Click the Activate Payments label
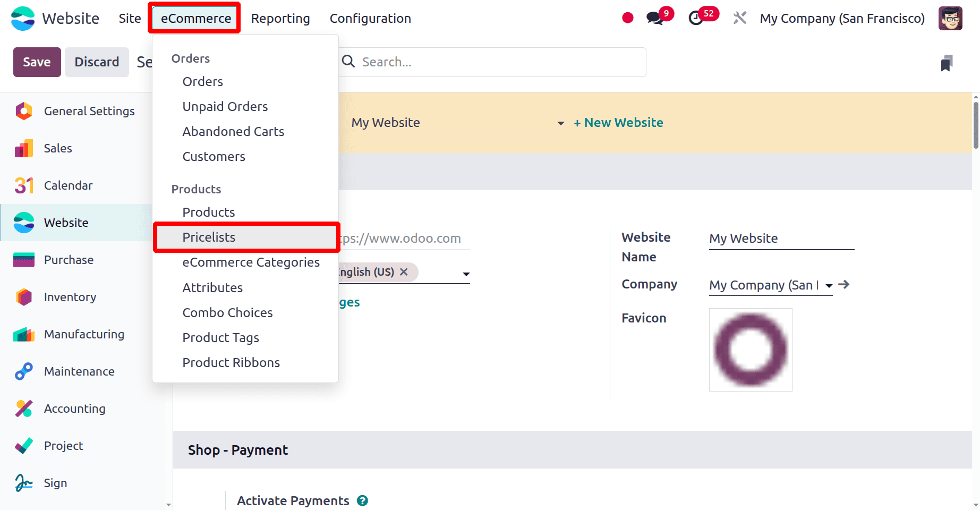 (293, 501)
